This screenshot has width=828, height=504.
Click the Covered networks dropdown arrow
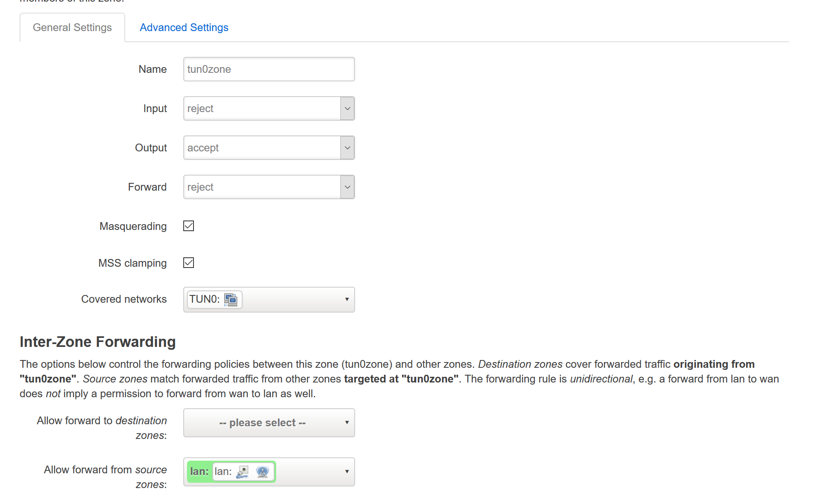coord(346,299)
